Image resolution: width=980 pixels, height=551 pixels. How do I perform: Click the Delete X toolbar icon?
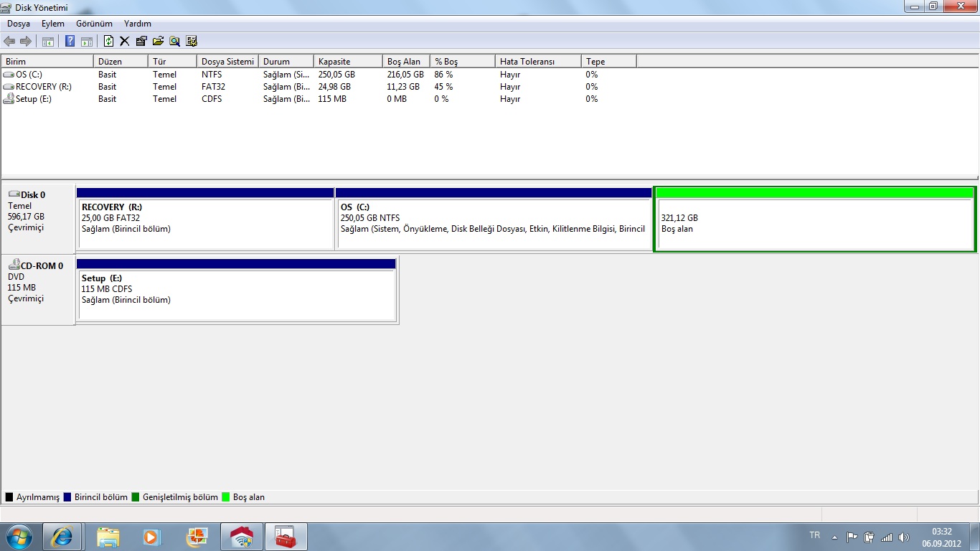(x=125, y=42)
